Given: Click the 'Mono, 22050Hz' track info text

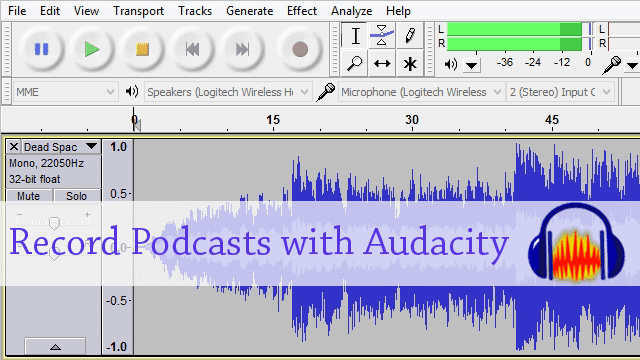Looking at the screenshot, I should coord(47,163).
